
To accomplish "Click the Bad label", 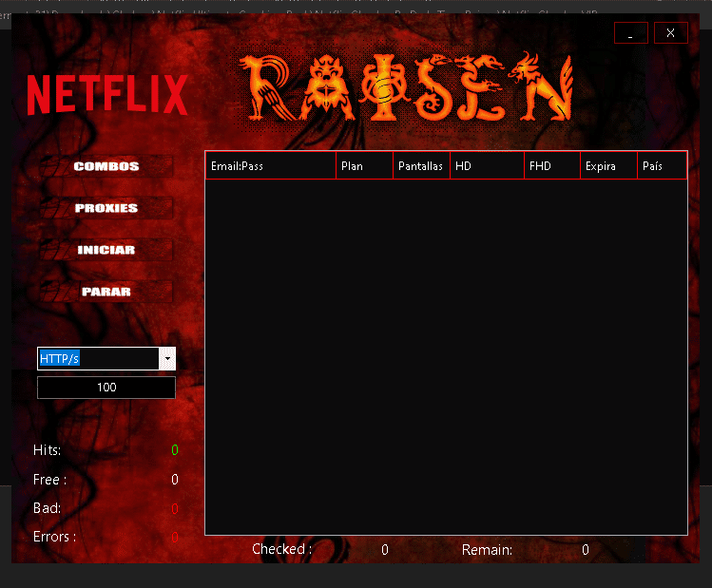I will [x=47, y=508].
